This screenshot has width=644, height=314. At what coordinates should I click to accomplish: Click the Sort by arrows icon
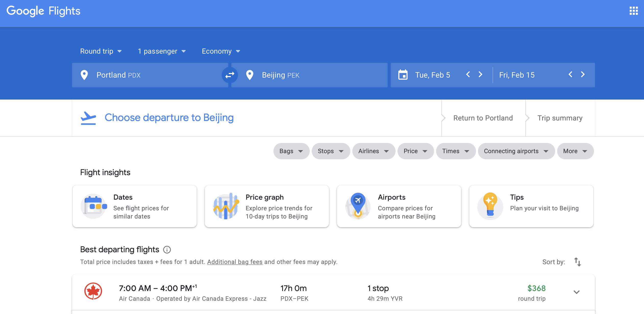578,262
